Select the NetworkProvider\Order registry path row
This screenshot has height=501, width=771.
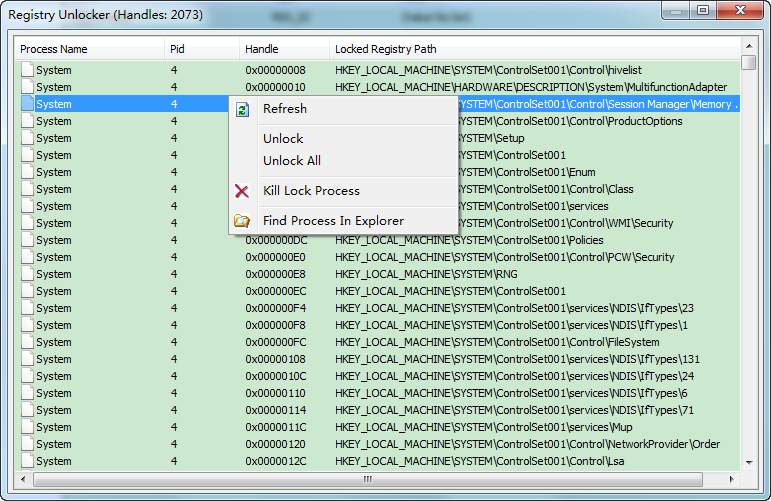tap(527, 444)
